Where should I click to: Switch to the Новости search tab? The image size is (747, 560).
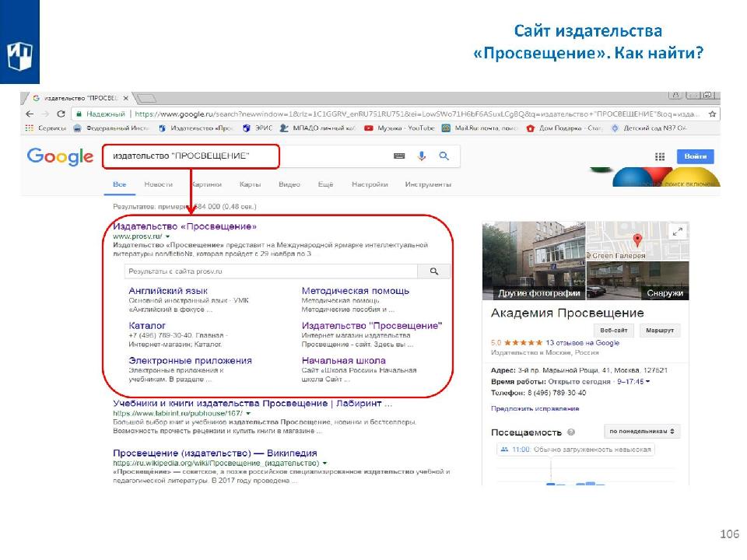pyautogui.click(x=158, y=184)
